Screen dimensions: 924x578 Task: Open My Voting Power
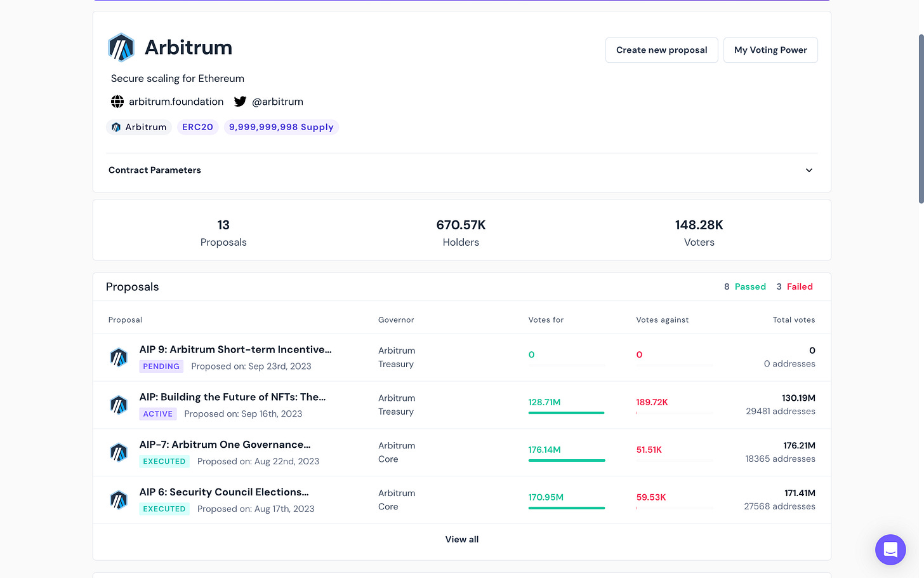[770, 50]
